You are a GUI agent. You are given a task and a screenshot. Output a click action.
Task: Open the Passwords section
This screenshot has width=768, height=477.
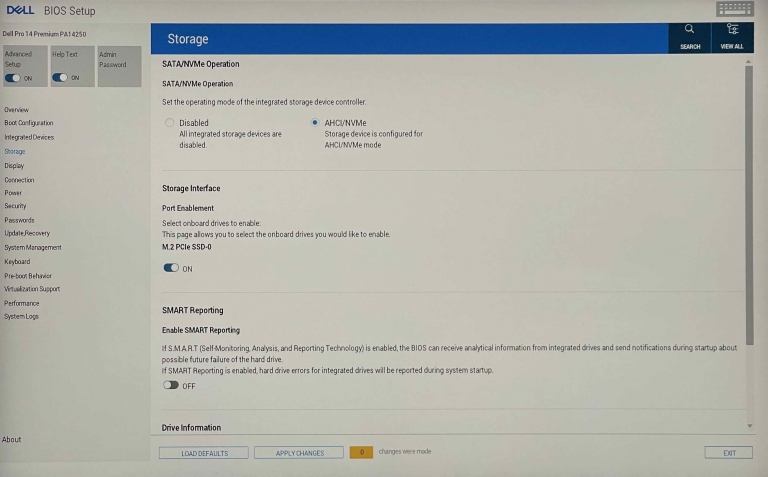(x=20, y=220)
